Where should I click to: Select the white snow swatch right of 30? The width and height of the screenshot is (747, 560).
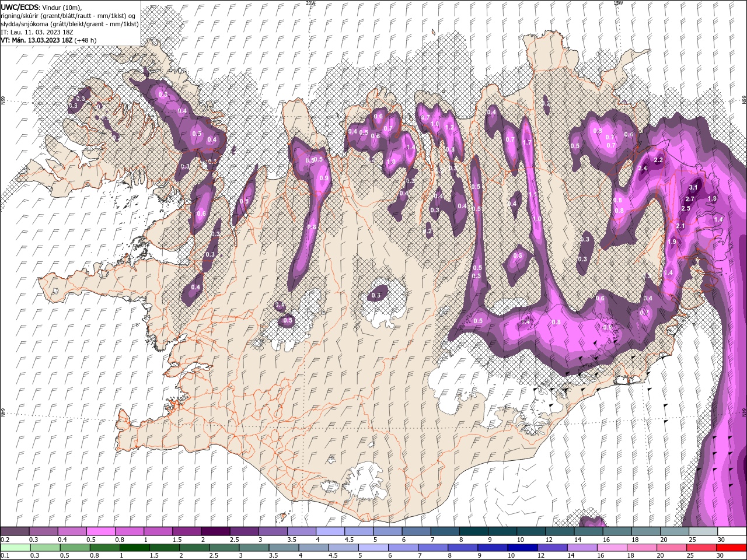732,531
